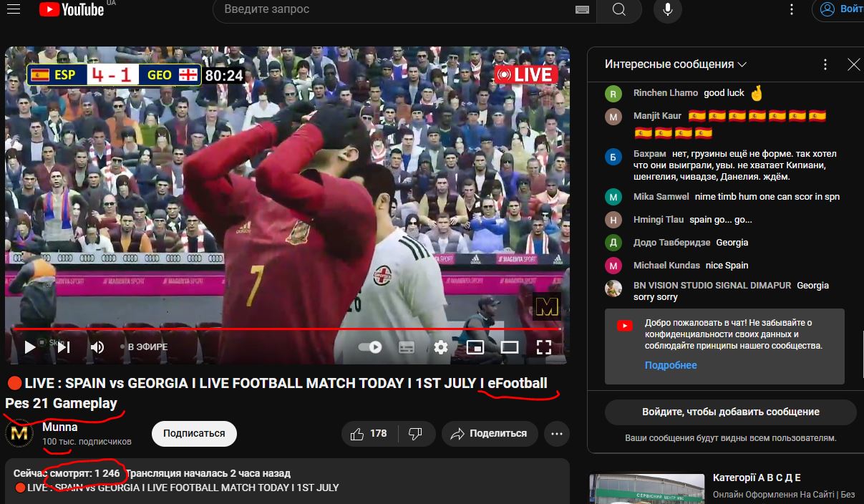Image resolution: width=864 pixels, height=504 pixels.
Task: Select the author name 'Hmingi Tlau'
Action: [659, 219]
